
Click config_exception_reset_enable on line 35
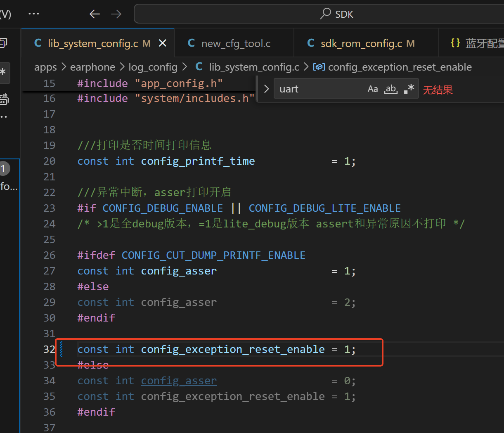(233, 396)
